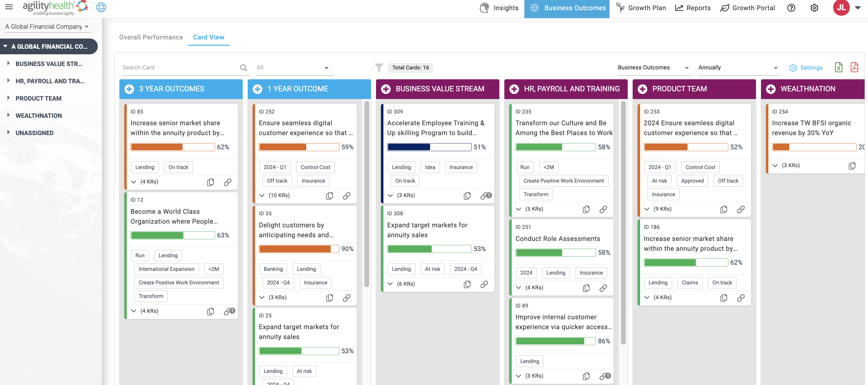
Task: Export cards to PDF file
Action: pos(854,68)
